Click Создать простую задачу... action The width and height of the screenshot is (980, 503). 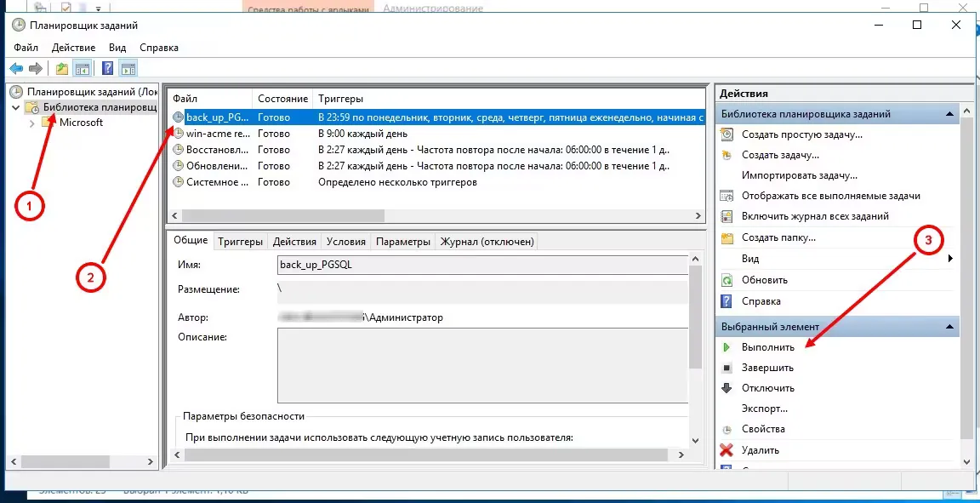[x=801, y=134]
